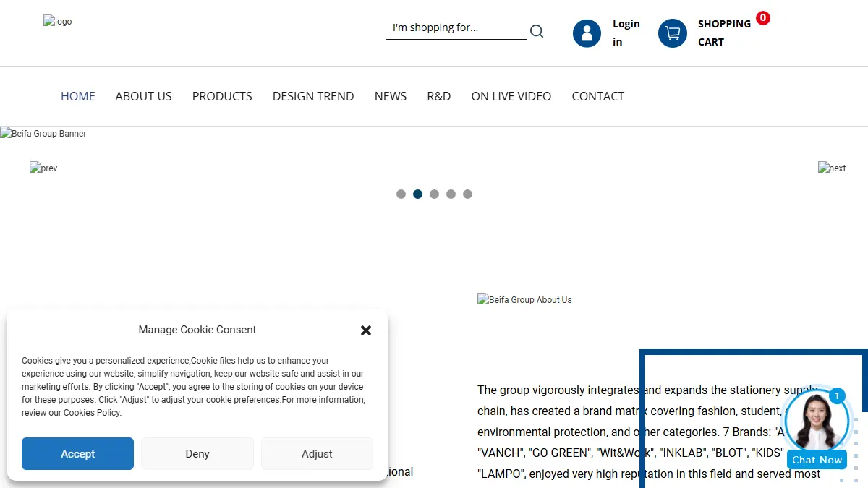Open the shopping cart icon
The image size is (868, 488).
tap(673, 33)
